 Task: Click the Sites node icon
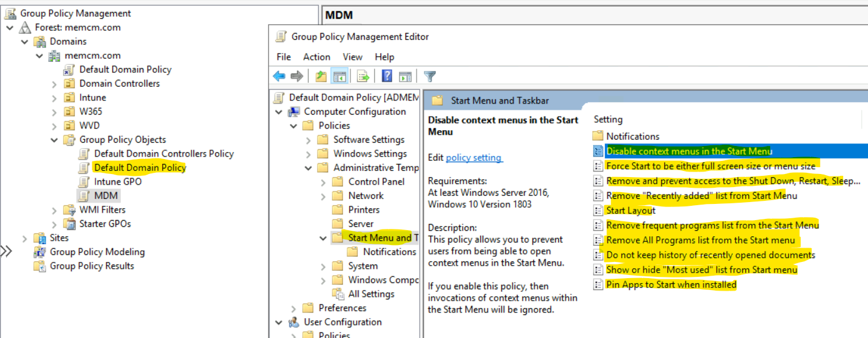[x=40, y=238]
